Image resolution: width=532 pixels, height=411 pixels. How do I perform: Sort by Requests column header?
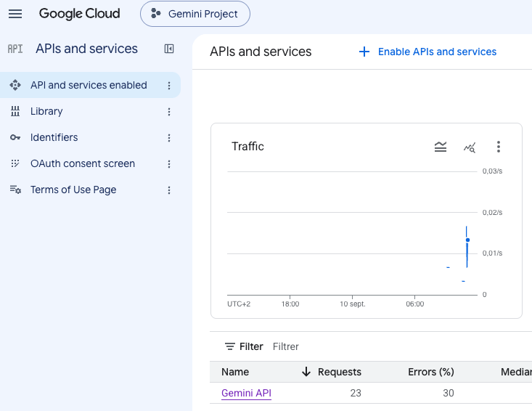coord(339,372)
